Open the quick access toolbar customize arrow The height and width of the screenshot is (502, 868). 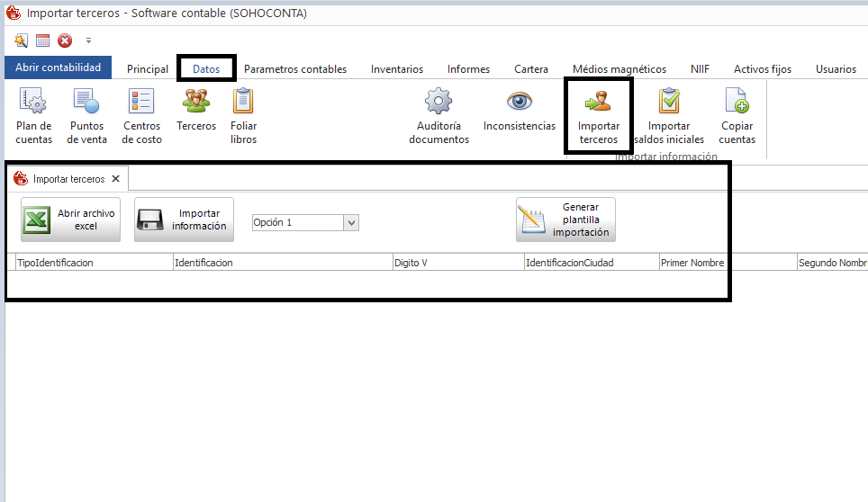point(88,40)
